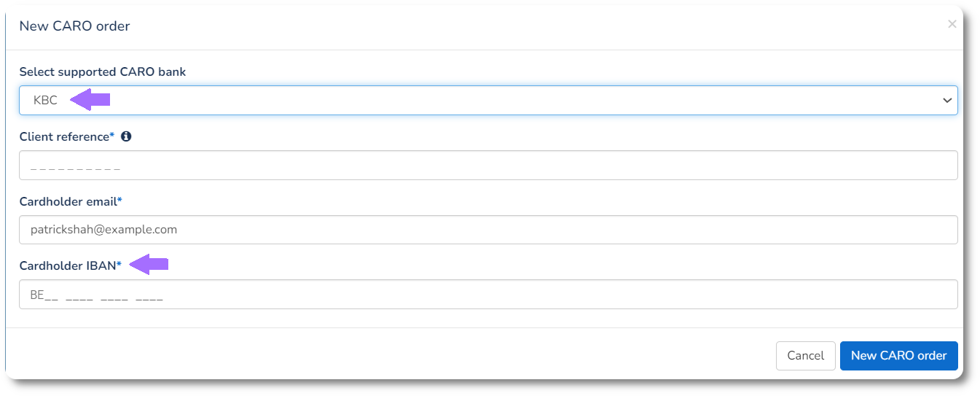Open the supported CARO bank combo box

click(488, 101)
